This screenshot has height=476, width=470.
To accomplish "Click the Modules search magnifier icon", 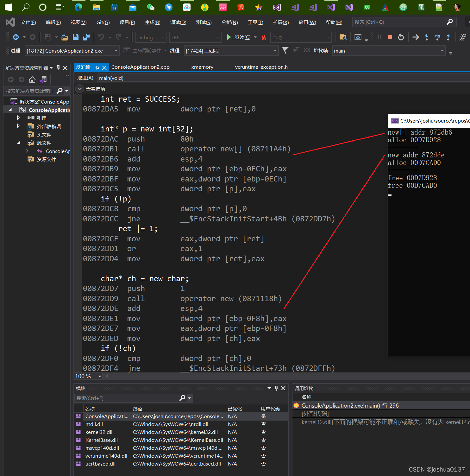I will (182, 398).
